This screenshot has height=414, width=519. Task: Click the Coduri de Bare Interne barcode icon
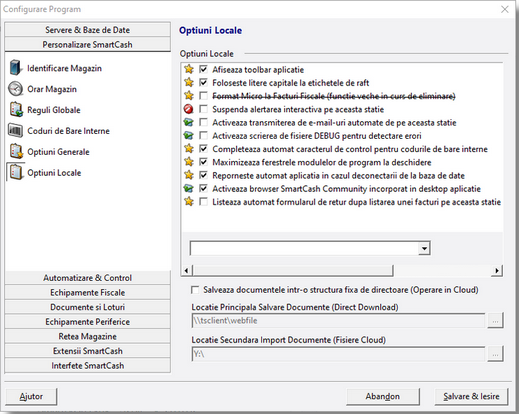coord(15,131)
